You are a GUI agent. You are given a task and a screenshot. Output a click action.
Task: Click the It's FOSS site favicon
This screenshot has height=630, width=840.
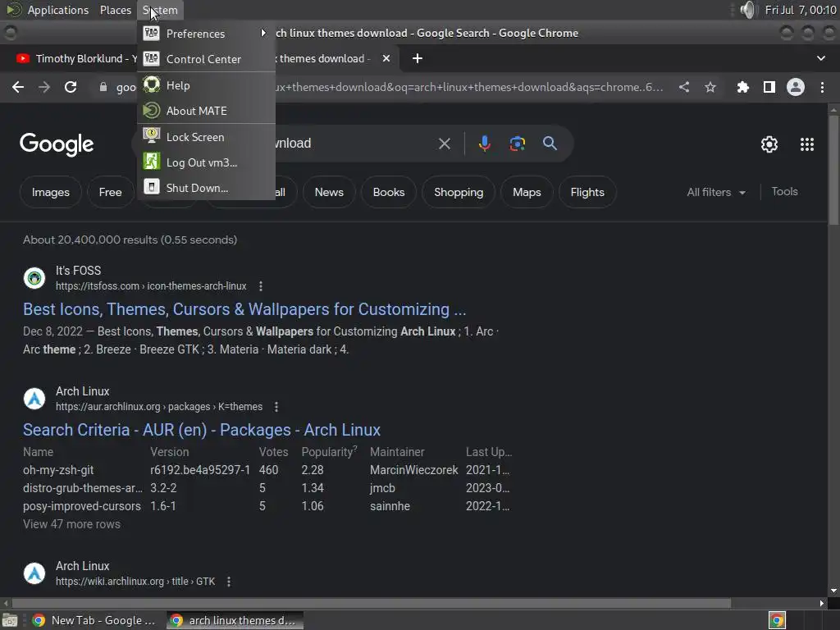click(34, 278)
